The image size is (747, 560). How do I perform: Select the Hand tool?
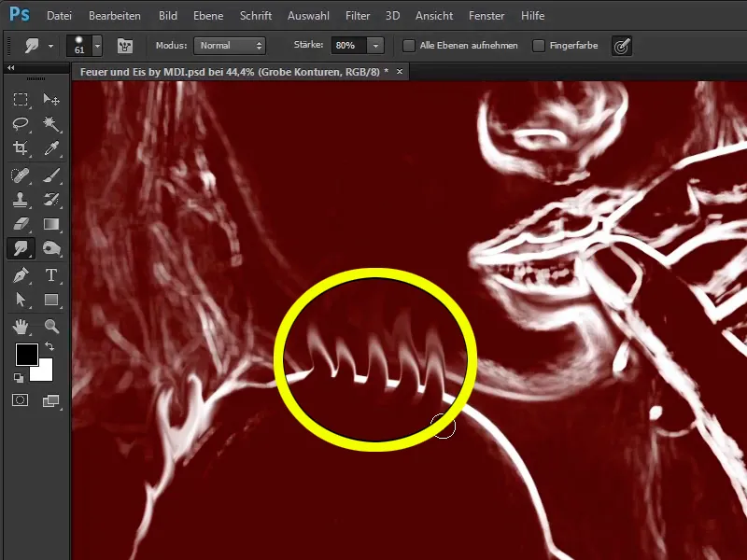[20, 327]
